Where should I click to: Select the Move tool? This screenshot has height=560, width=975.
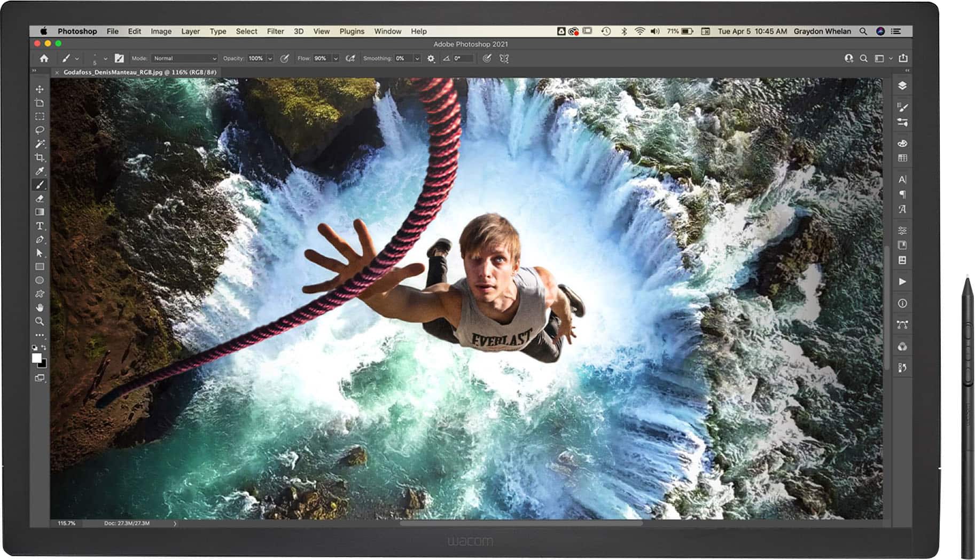click(x=40, y=89)
